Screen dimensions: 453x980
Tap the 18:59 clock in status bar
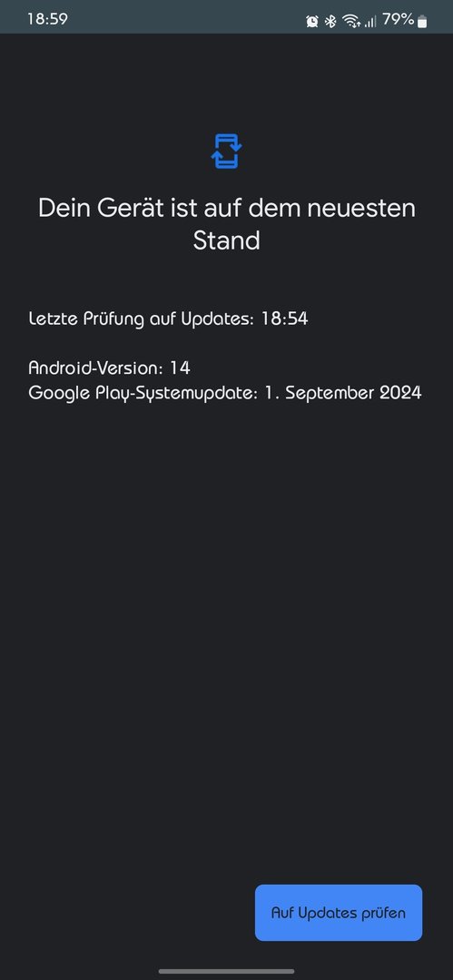point(47,19)
